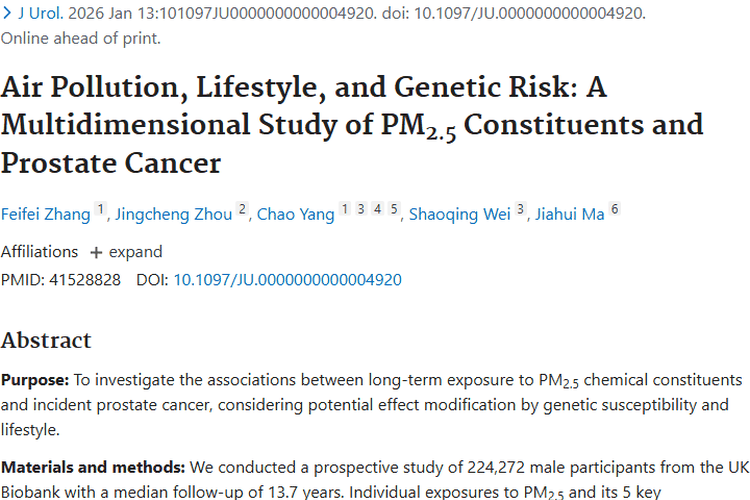Click the chevron icon before J Urol
Viewport: 750px width, 500px height.
point(7,14)
